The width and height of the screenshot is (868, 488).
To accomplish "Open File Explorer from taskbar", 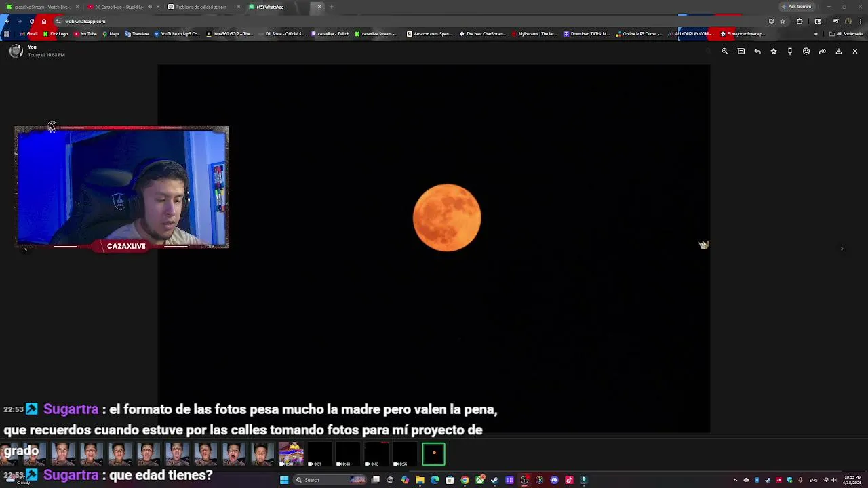I will pyautogui.click(x=420, y=480).
